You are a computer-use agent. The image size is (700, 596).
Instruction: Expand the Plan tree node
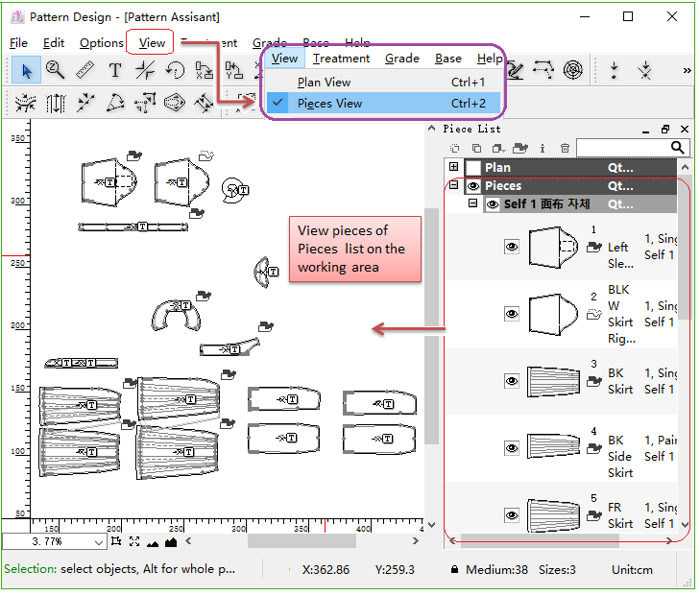click(x=454, y=167)
